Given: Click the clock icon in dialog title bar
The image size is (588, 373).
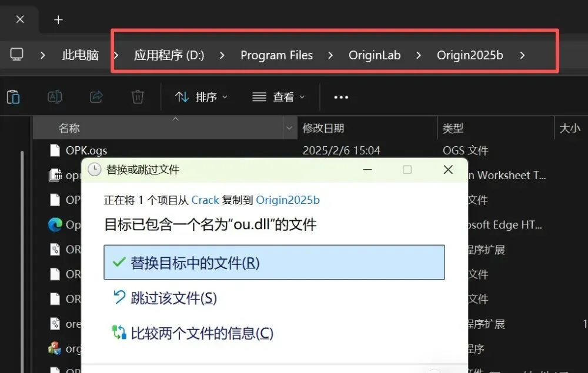Looking at the screenshot, I should 95,170.
